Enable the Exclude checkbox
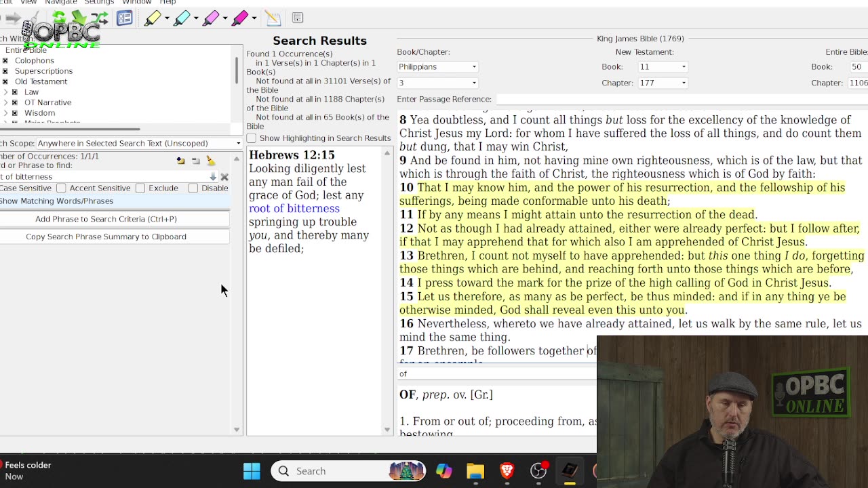This screenshot has width=868, height=488. [x=140, y=188]
